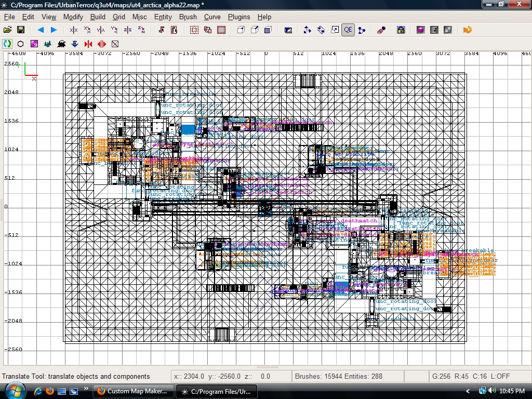
Task: Expand hidden system tray icons arrow
Action: (x=468, y=391)
